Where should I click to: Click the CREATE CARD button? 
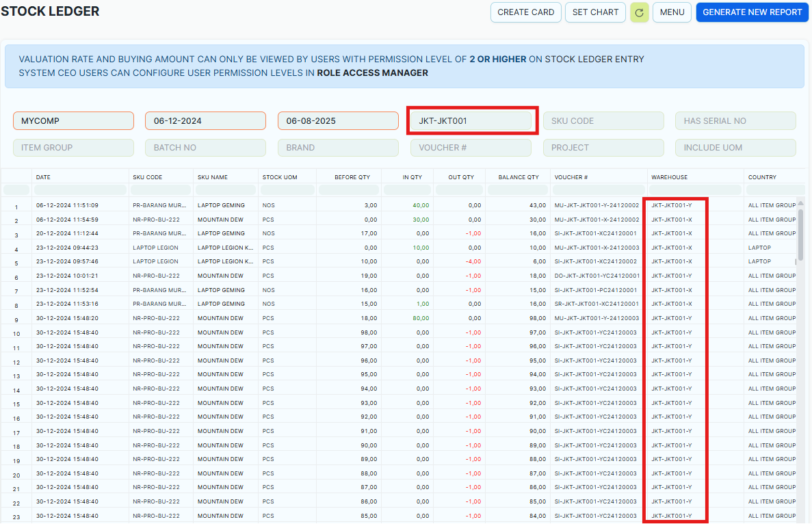525,12
